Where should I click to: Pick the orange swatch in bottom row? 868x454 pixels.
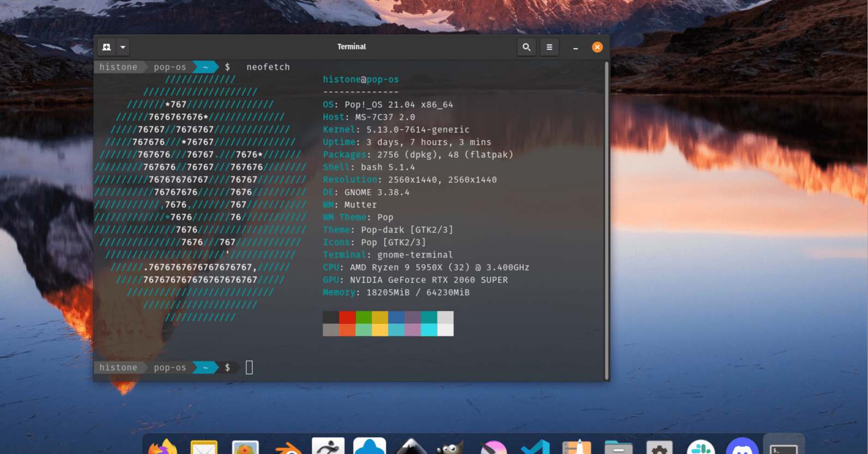(x=347, y=330)
